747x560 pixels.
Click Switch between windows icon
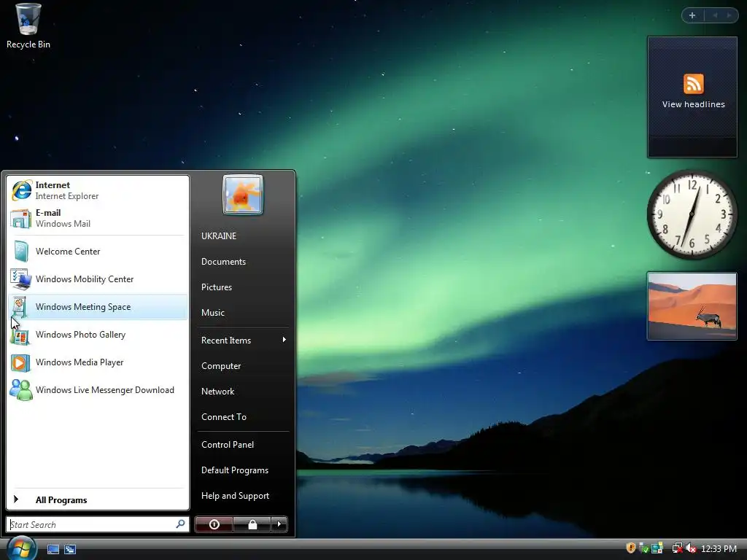[70, 549]
